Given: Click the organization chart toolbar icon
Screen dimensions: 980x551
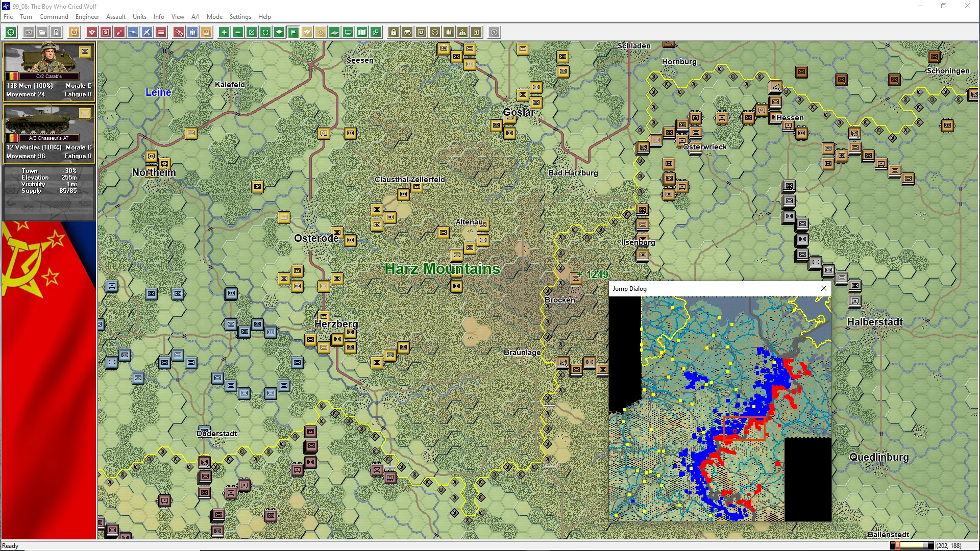Looking at the screenshot, I should click(x=462, y=33).
